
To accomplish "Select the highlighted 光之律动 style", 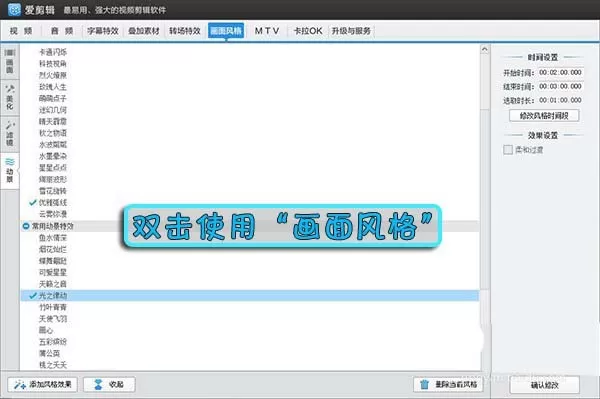I will [249, 295].
